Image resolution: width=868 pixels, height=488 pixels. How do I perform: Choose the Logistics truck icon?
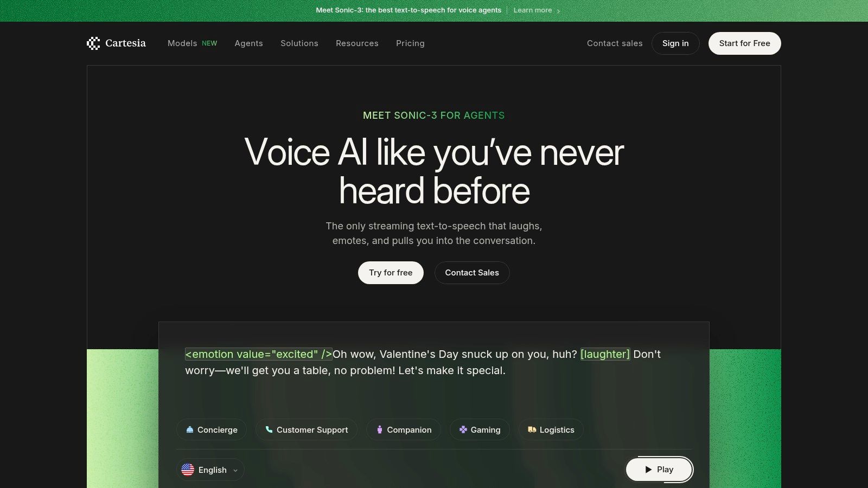click(532, 429)
